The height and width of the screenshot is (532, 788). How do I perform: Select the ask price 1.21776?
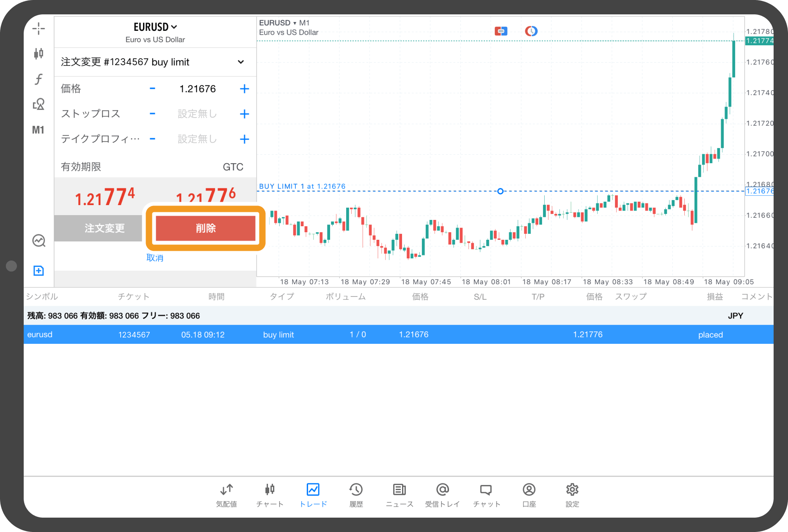pyautogui.click(x=206, y=196)
